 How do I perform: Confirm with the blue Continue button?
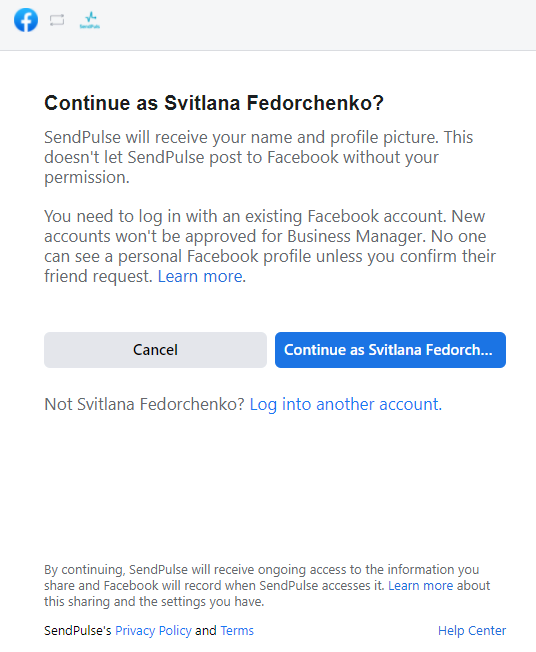(390, 350)
